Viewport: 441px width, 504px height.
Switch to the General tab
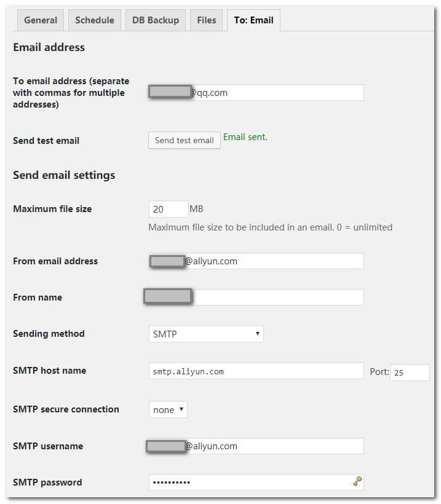pyautogui.click(x=41, y=20)
